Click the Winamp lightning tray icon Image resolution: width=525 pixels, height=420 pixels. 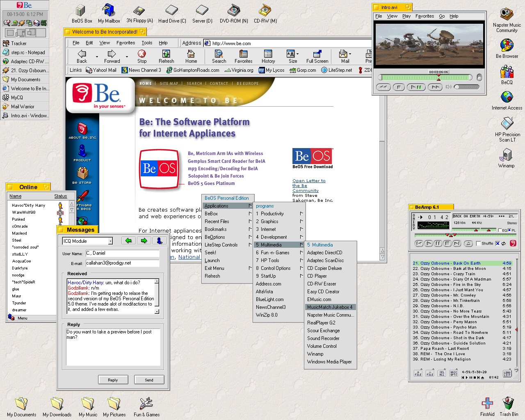(22, 23)
